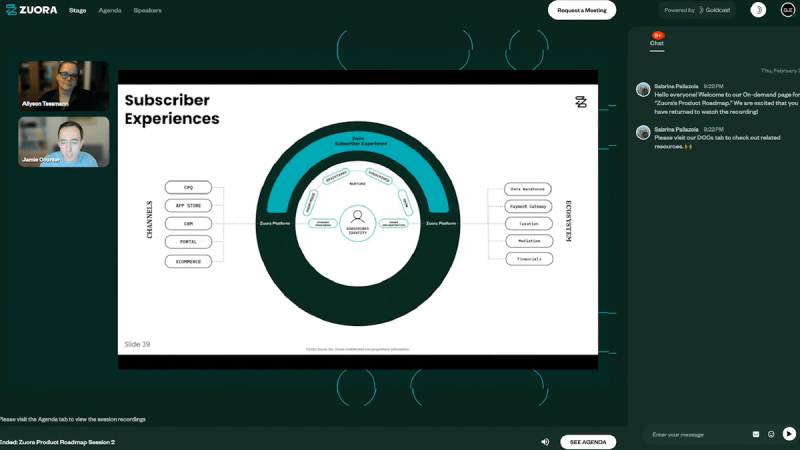Click Sabrina Pallazola's avatar on first message
This screenshot has width=800, height=450.
[643, 89]
